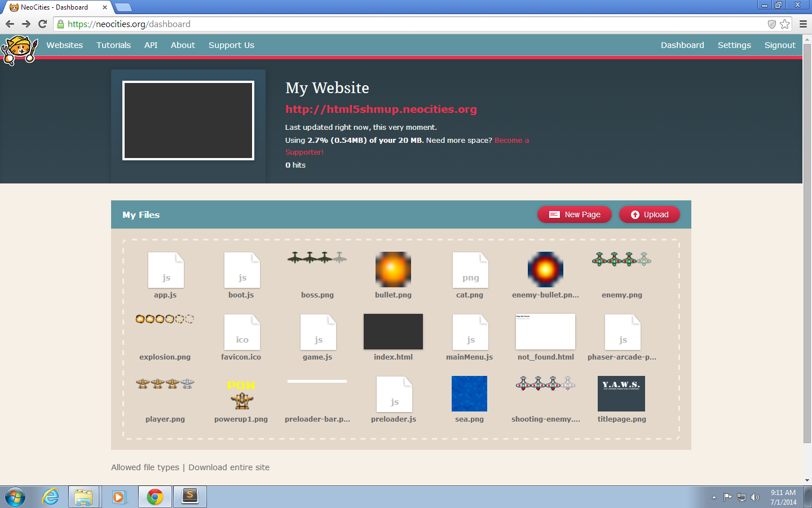The image size is (812, 508).
Task: Open the Chrome hamburger menu
Action: pos(803,24)
